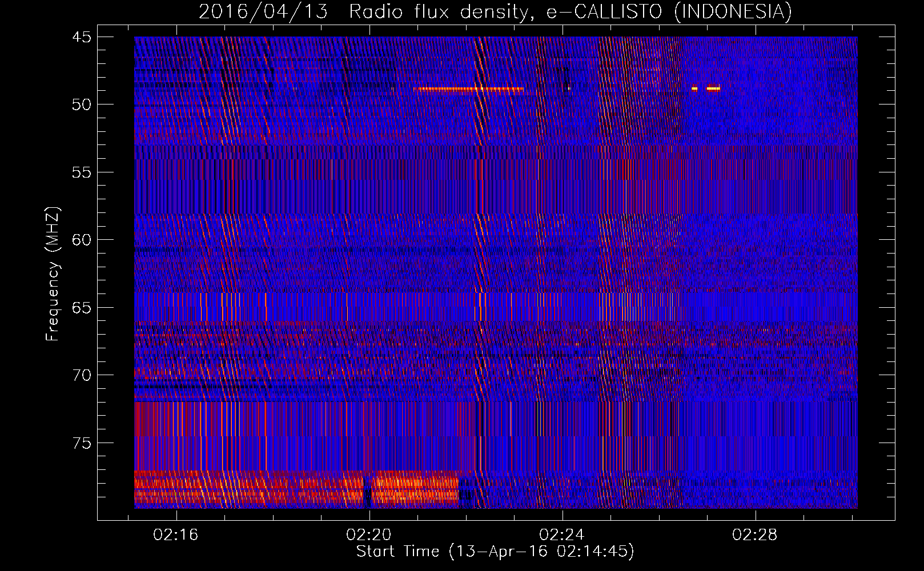Click the 02:24 time tick label
Viewport: 924px width, 571px height.
pos(562,534)
